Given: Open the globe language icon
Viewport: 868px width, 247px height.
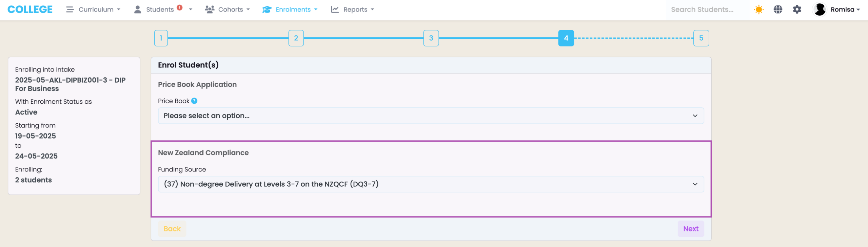Looking at the screenshot, I should (x=778, y=9).
